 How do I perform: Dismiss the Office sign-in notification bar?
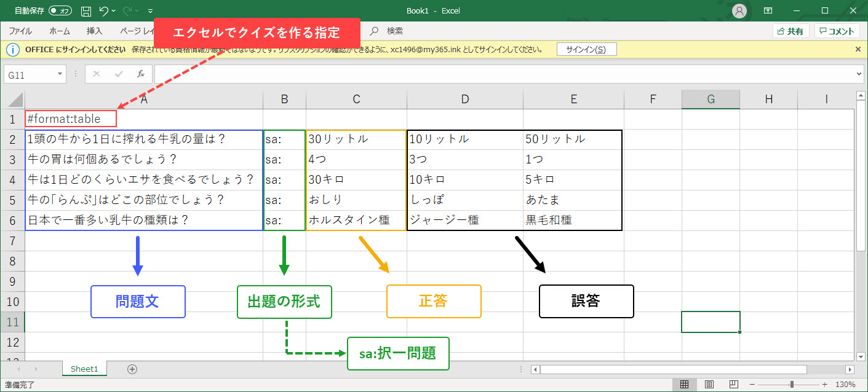click(x=858, y=49)
